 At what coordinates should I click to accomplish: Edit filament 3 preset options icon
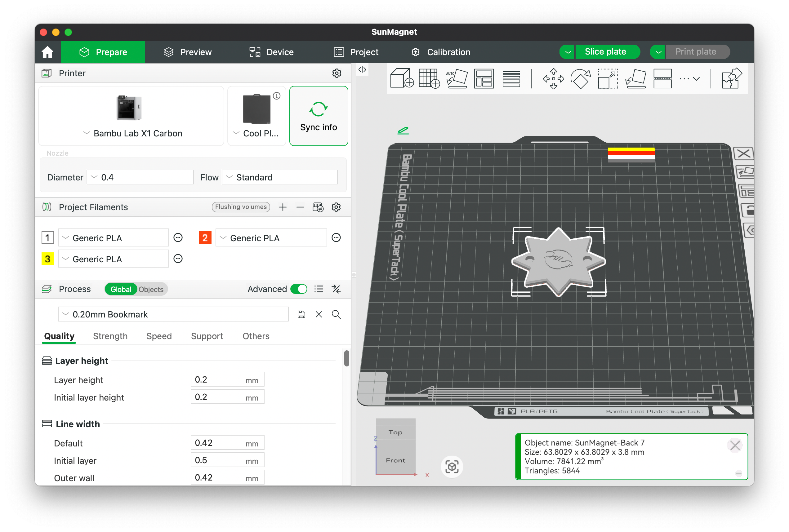click(x=178, y=259)
